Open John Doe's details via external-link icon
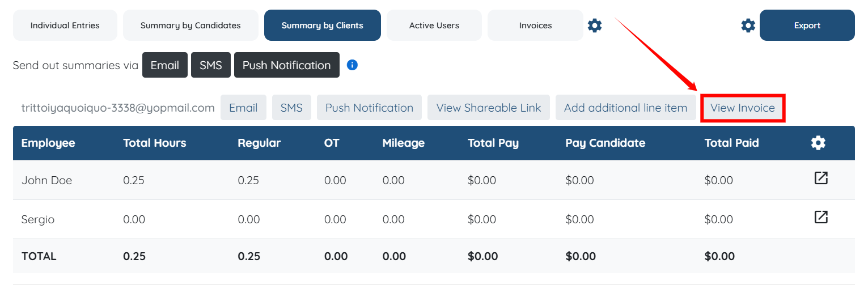This screenshot has width=868, height=289. click(x=820, y=178)
